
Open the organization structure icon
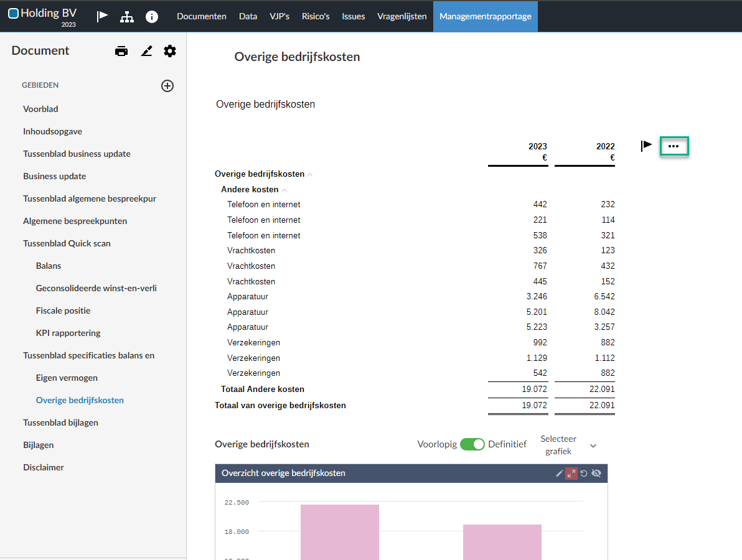click(127, 17)
